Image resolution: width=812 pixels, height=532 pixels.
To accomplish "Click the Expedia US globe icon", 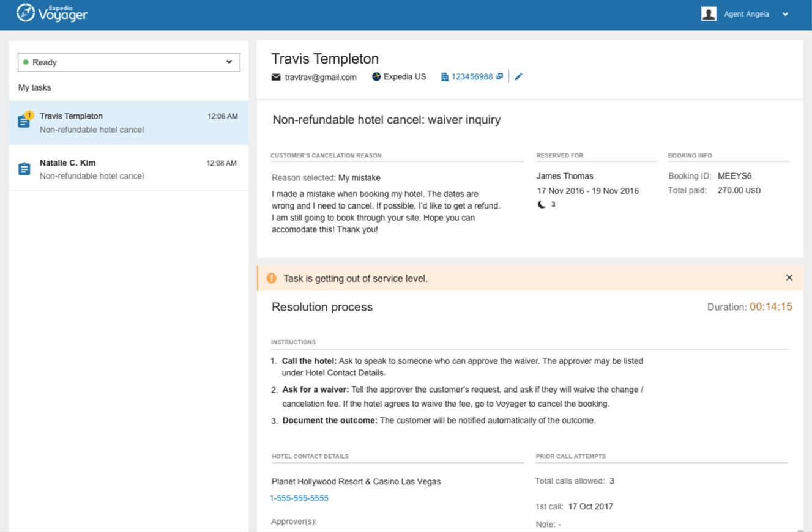I will tap(376, 76).
